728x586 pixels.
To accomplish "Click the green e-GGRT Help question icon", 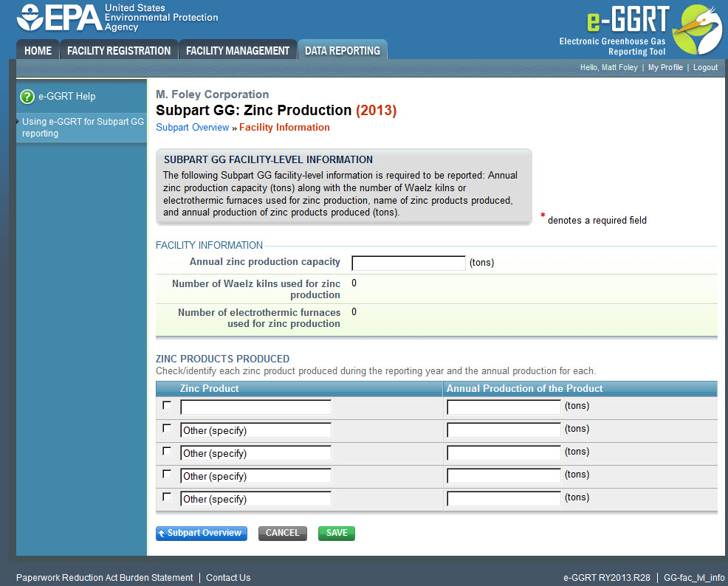I will [x=27, y=97].
